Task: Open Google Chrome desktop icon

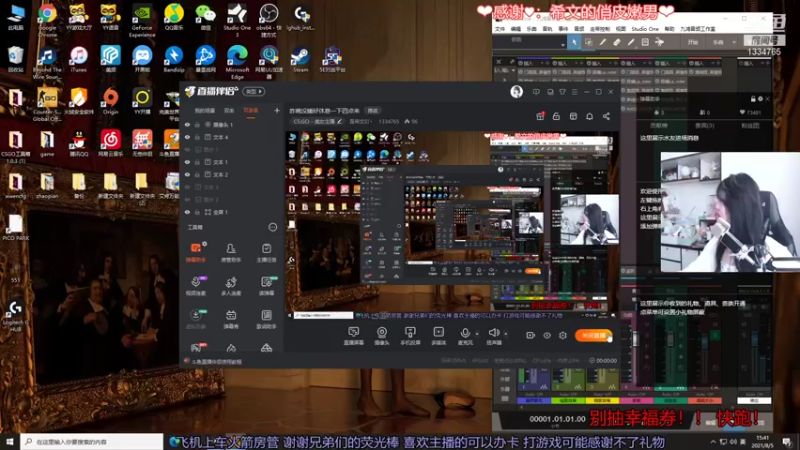Action: [x=47, y=20]
